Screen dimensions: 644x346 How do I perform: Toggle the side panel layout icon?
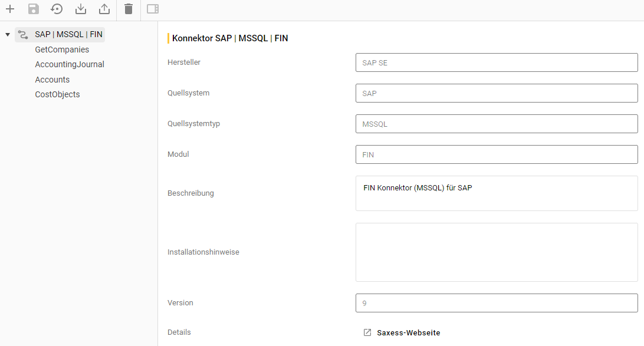pyautogui.click(x=153, y=9)
